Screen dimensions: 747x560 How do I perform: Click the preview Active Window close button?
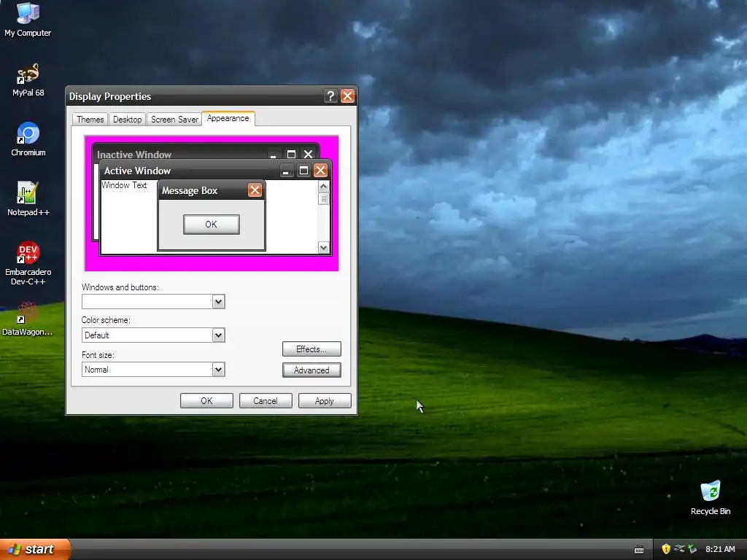click(x=321, y=171)
